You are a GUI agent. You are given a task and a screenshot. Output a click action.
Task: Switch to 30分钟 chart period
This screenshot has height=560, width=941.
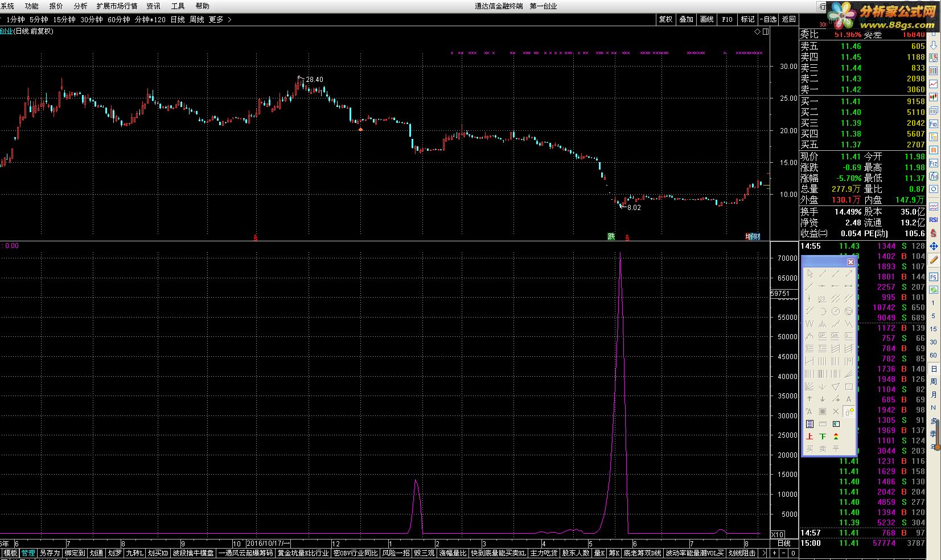92,19
